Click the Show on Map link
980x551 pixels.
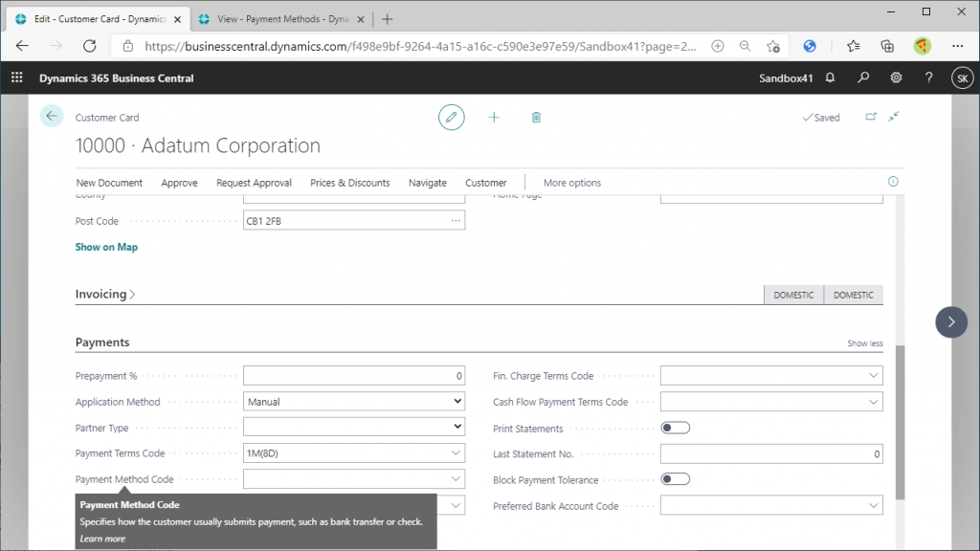click(106, 247)
